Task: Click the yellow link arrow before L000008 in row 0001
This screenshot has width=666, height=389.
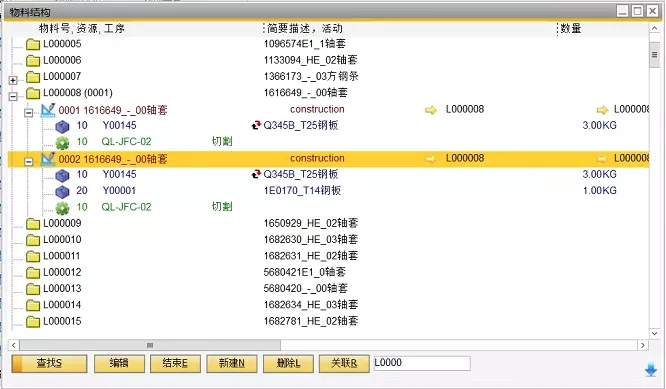Action: pyautogui.click(x=431, y=110)
